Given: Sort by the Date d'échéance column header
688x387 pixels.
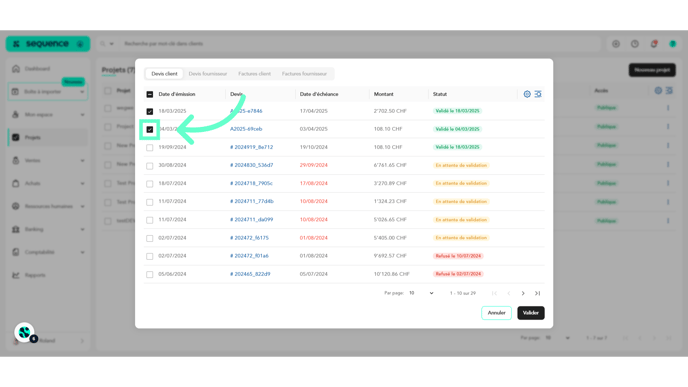Looking at the screenshot, I should 319,94.
